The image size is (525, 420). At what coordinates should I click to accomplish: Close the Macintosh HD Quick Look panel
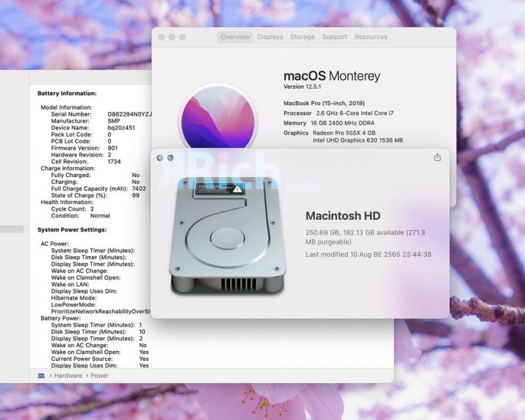point(159,157)
